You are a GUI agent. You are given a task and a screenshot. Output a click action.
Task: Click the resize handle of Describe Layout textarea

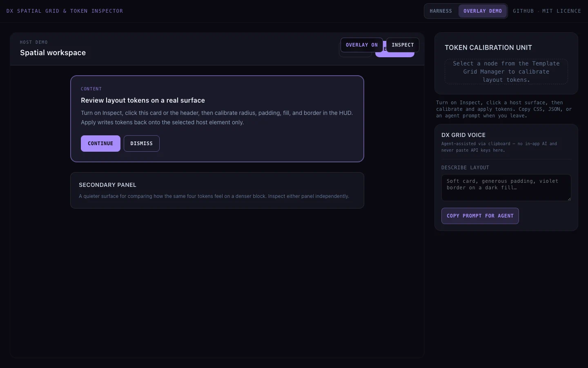(x=569, y=199)
